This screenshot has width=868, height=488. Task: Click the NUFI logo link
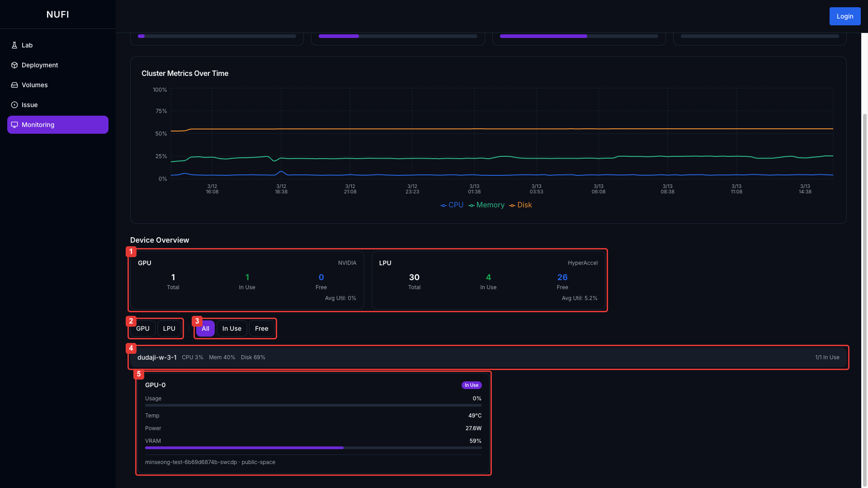point(58,14)
